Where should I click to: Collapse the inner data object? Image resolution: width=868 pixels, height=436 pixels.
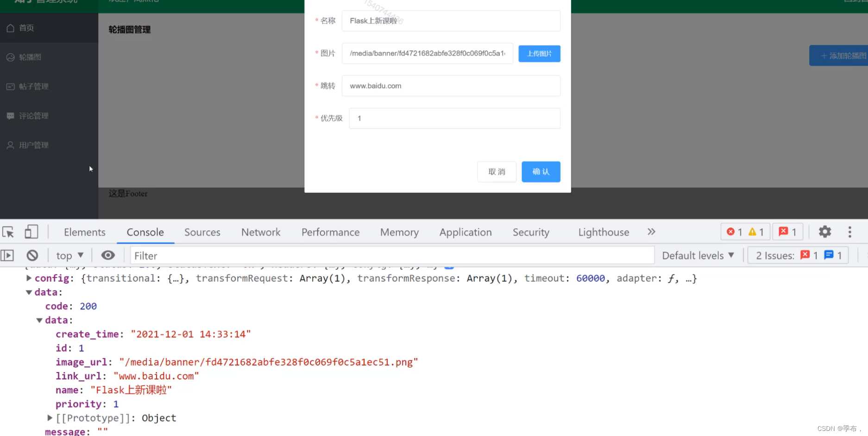[39, 320]
